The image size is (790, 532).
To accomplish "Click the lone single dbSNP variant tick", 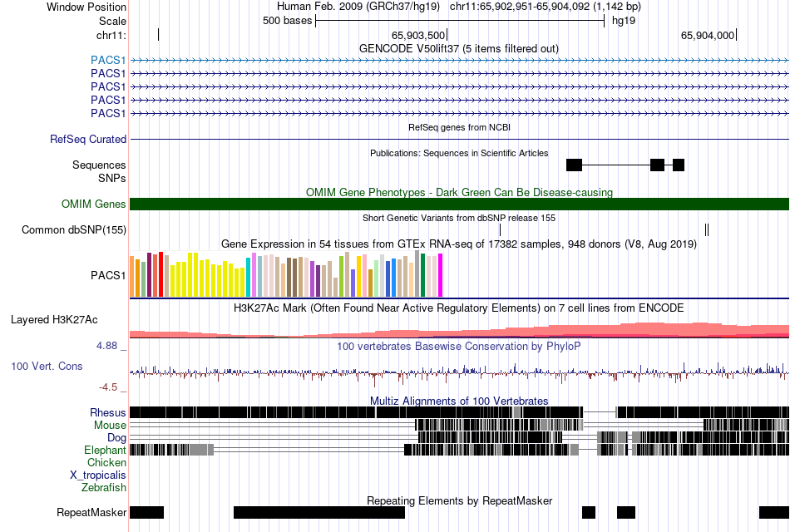I will coord(501,229).
